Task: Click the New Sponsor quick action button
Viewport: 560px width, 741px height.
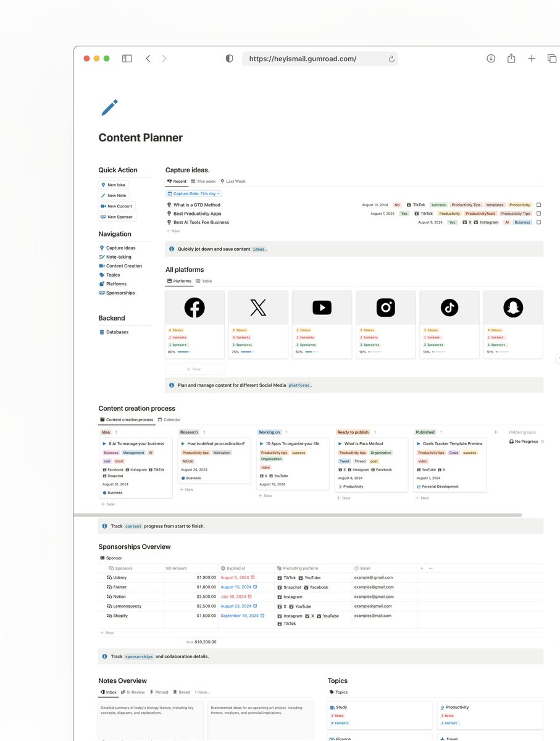Action: (117, 217)
